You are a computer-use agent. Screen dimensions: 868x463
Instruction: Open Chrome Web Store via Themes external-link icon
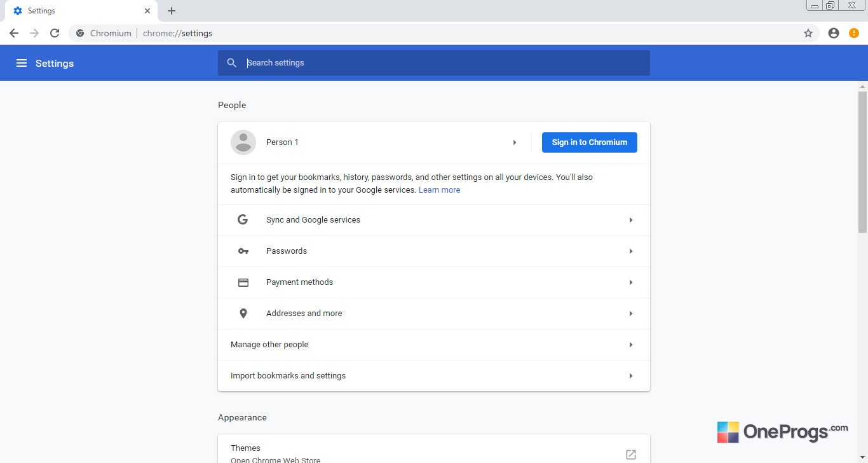[x=631, y=454]
